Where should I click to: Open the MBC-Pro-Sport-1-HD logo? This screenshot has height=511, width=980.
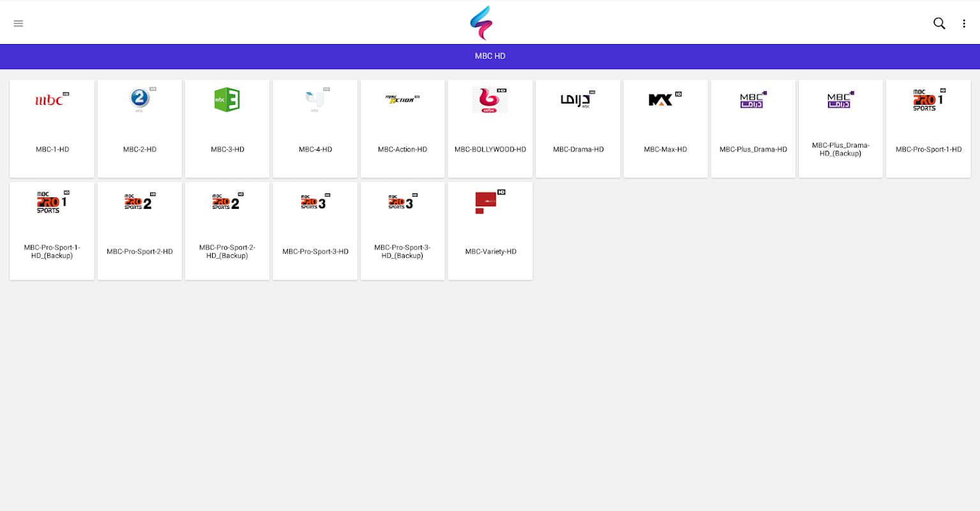click(929, 100)
